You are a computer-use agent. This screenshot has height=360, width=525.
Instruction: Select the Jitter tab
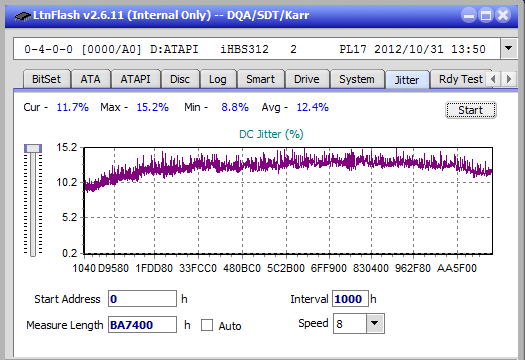[x=407, y=80]
